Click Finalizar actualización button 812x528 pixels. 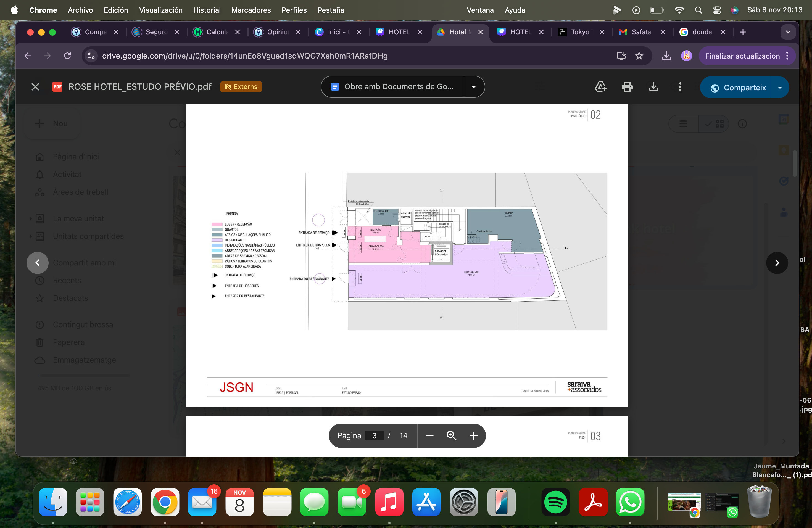[x=742, y=56]
